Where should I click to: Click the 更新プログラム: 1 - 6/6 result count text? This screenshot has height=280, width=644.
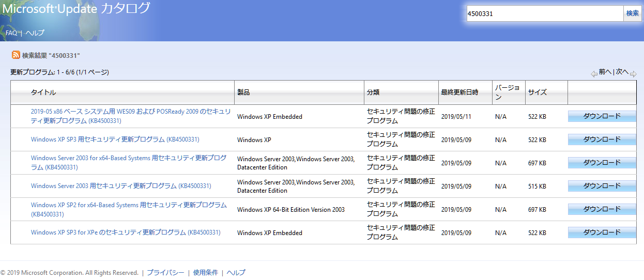click(60, 72)
